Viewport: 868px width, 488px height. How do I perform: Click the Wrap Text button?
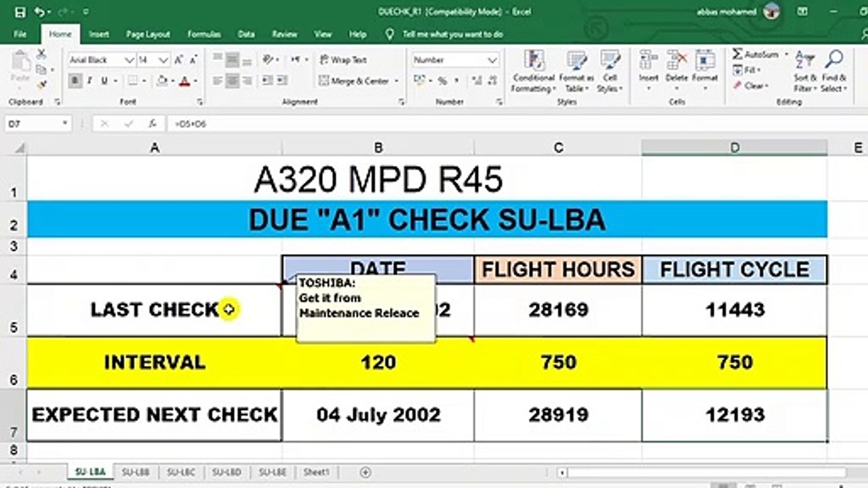343,60
